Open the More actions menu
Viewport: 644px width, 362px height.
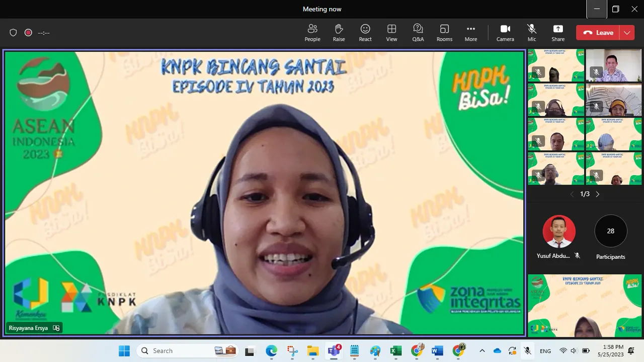[x=471, y=33]
